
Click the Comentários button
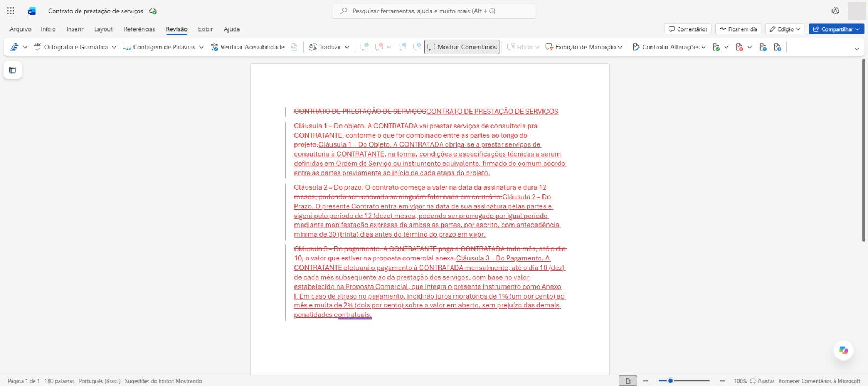click(x=688, y=29)
